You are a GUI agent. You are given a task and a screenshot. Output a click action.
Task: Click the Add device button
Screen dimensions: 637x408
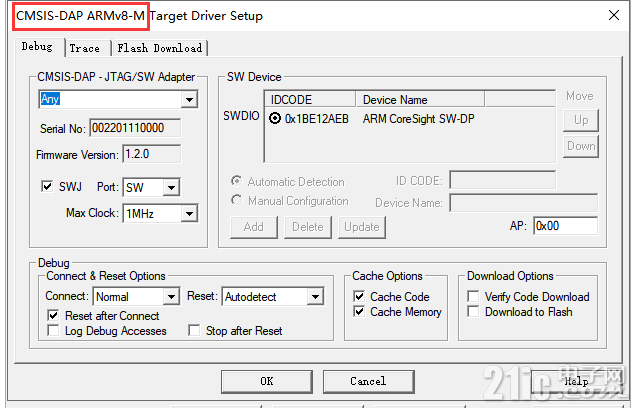[254, 227]
